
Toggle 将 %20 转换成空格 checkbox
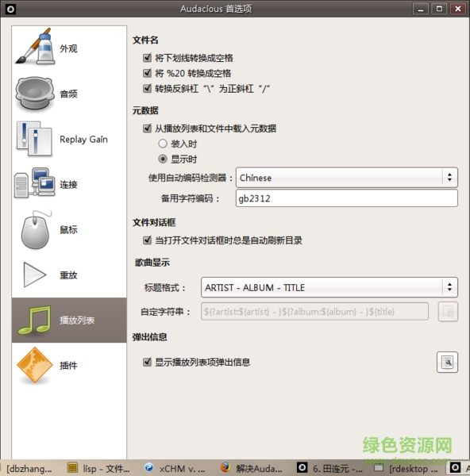click(147, 73)
